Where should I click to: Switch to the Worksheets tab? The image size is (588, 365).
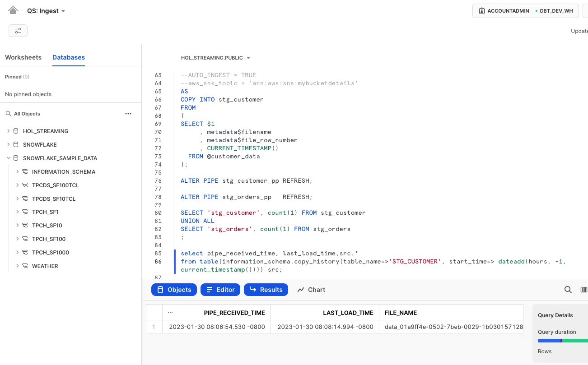[23, 57]
